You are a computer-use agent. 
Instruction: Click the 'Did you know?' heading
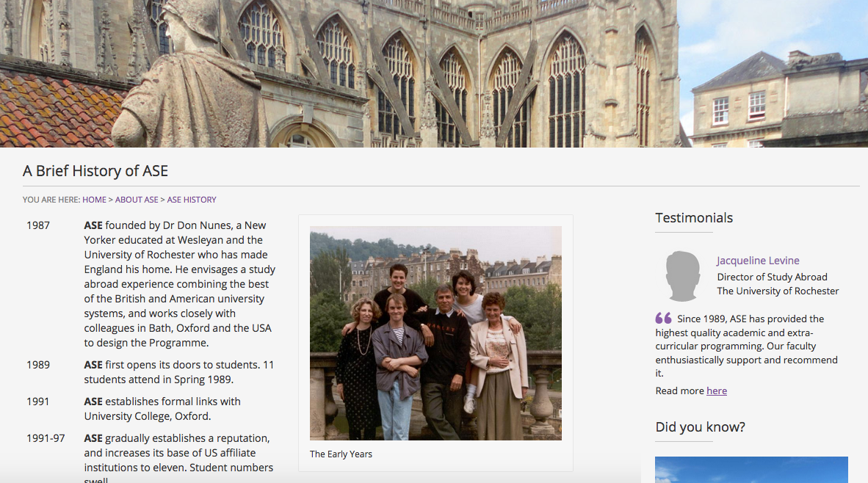click(x=700, y=426)
